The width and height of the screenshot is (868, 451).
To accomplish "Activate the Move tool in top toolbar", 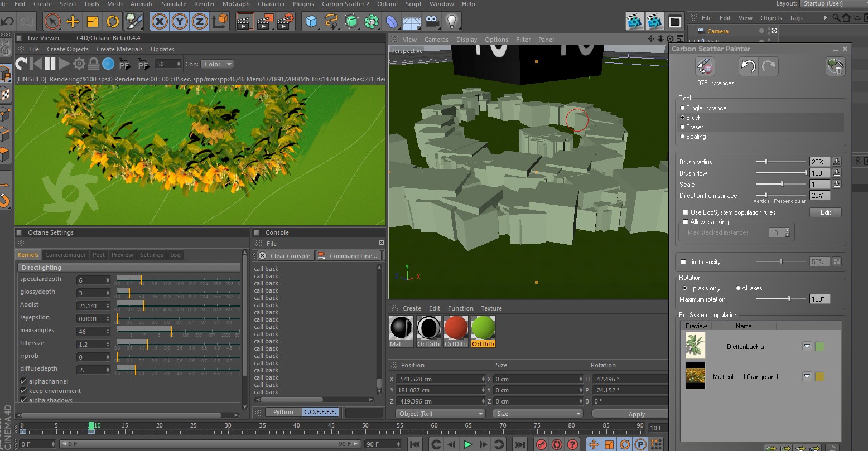I will click(x=73, y=22).
